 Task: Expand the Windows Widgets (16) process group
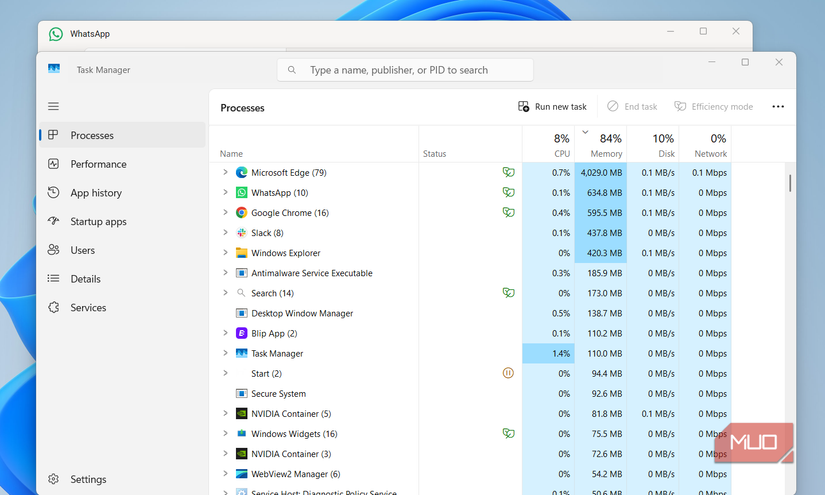(x=225, y=433)
